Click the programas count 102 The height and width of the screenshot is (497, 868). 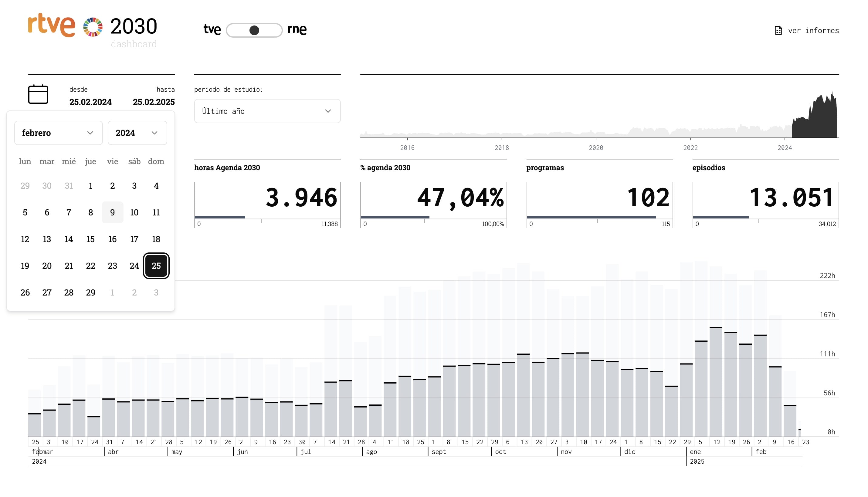click(648, 198)
